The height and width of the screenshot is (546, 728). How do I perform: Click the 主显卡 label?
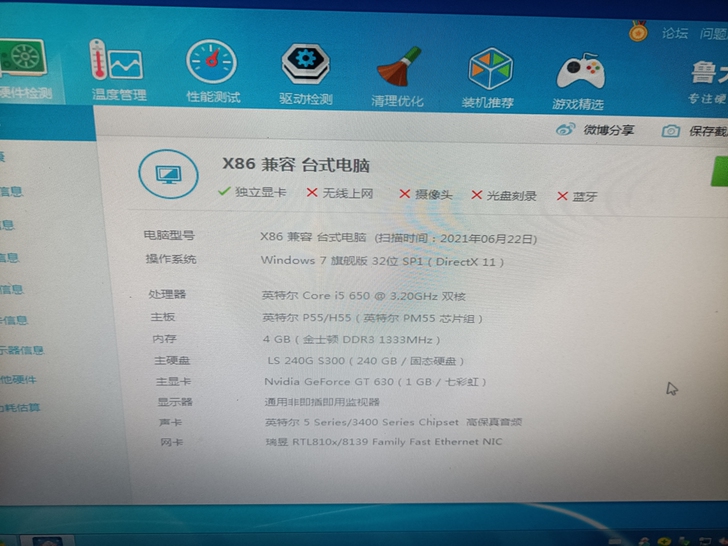[173, 382]
